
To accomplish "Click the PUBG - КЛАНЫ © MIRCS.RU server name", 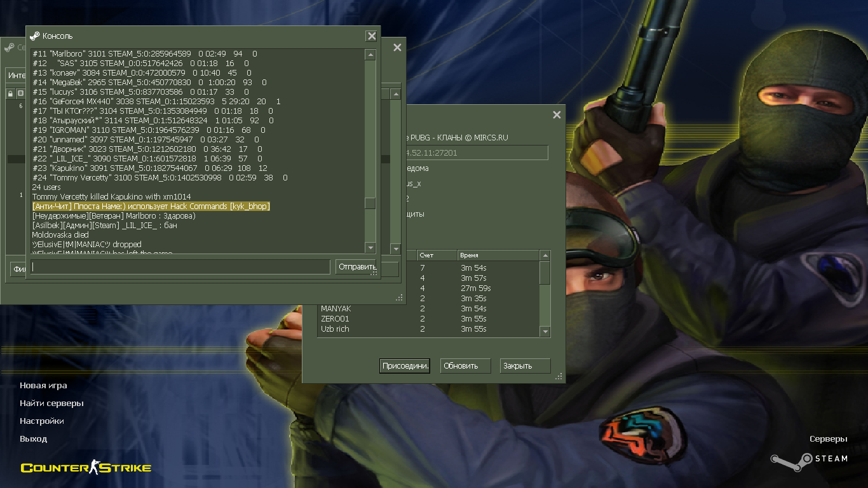I will click(x=458, y=138).
